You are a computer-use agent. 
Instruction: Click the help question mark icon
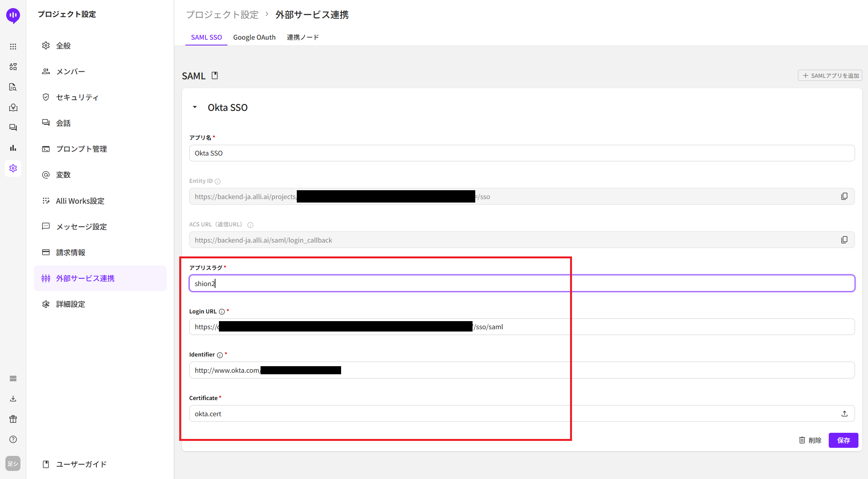click(x=13, y=439)
